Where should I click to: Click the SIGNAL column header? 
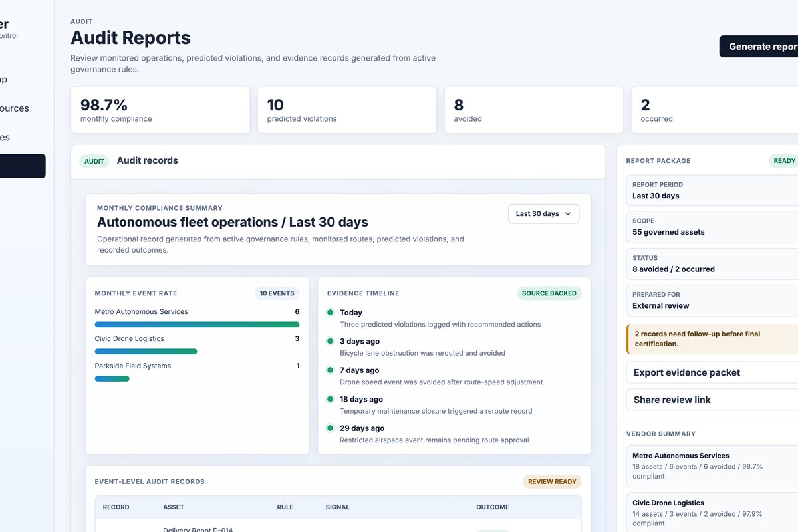[x=338, y=507]
